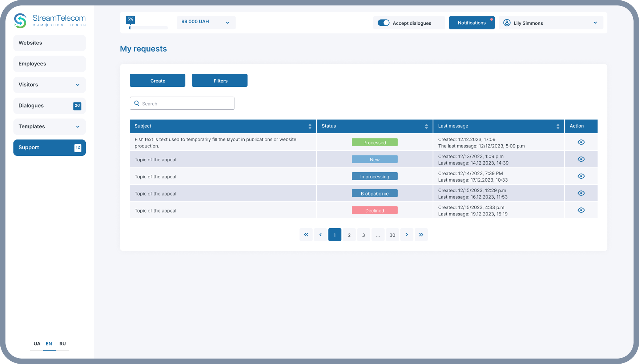The width and height of the screenshot is (639, 364).
Task: Go to the last page with double-right arrows
Action: pos(421,235)
